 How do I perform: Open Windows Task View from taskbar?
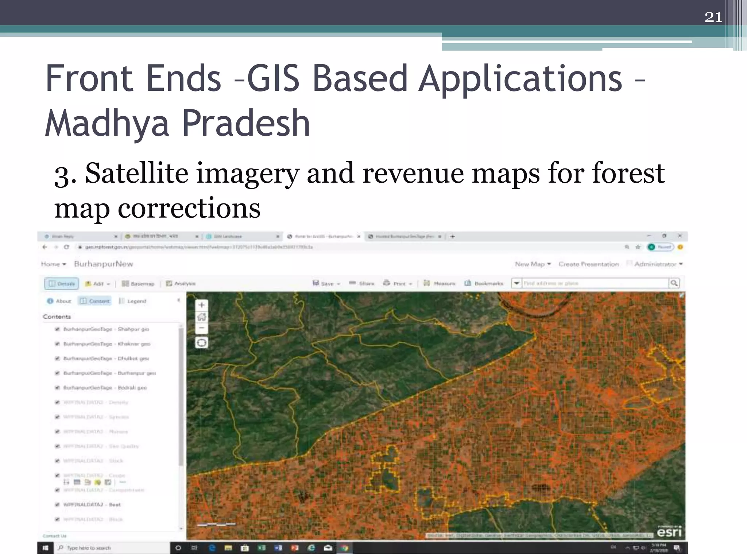coord(194,548)
